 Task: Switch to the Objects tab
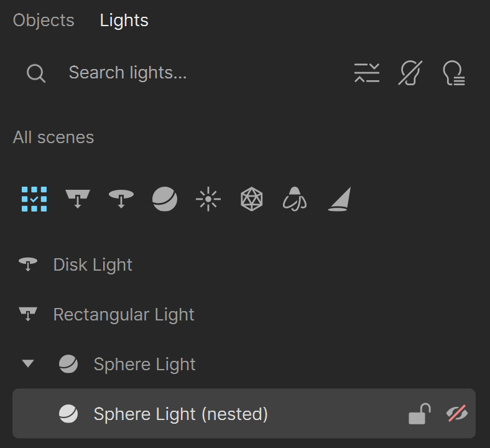44,21
